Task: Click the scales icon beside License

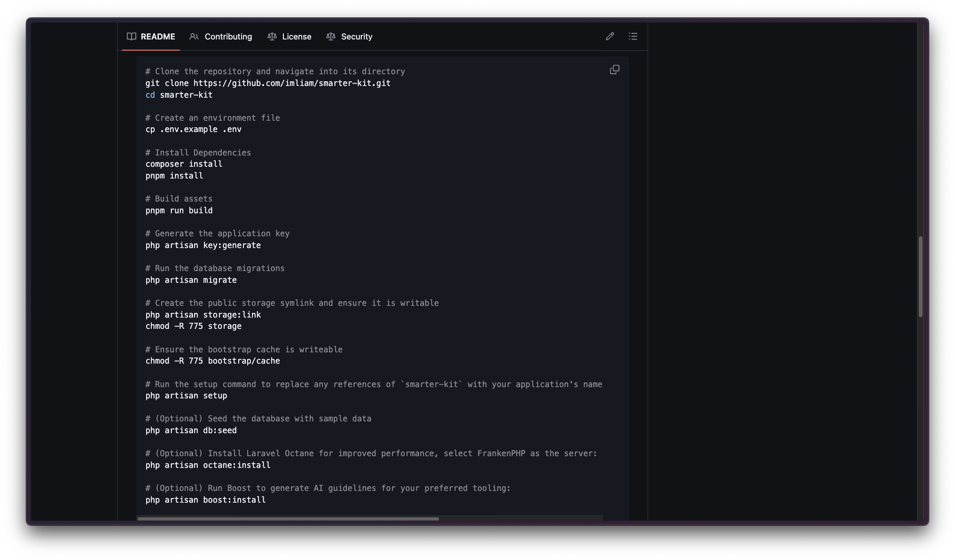Action: point(272,36)
